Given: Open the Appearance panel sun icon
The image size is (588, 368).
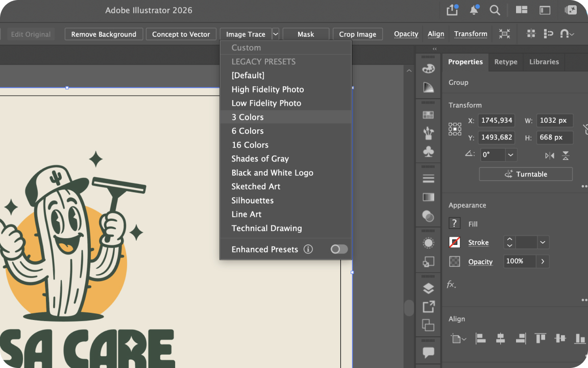Looking at the screenshot, I should pos(428,243).
